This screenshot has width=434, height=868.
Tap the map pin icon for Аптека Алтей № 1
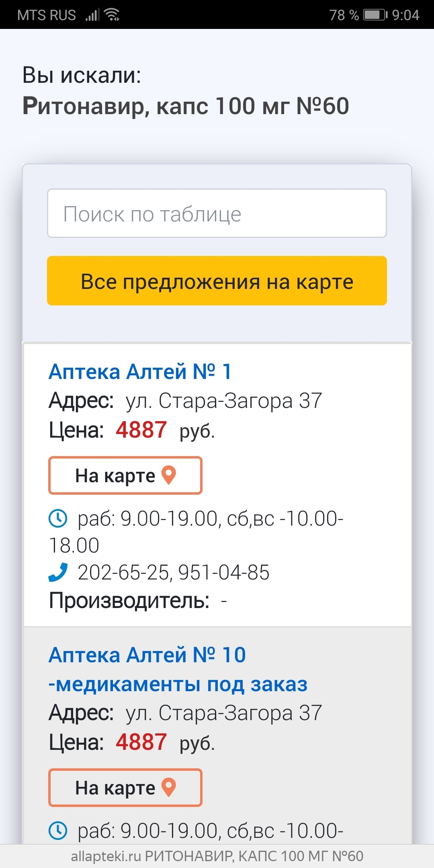pyautogui.click(x=169, y=475)
